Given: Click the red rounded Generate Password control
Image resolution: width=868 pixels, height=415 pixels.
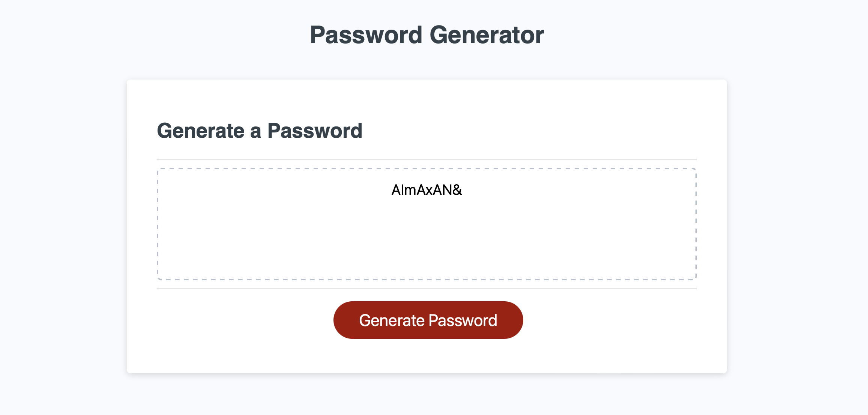Looking at the screenshot, I should (x=428, y=320).
